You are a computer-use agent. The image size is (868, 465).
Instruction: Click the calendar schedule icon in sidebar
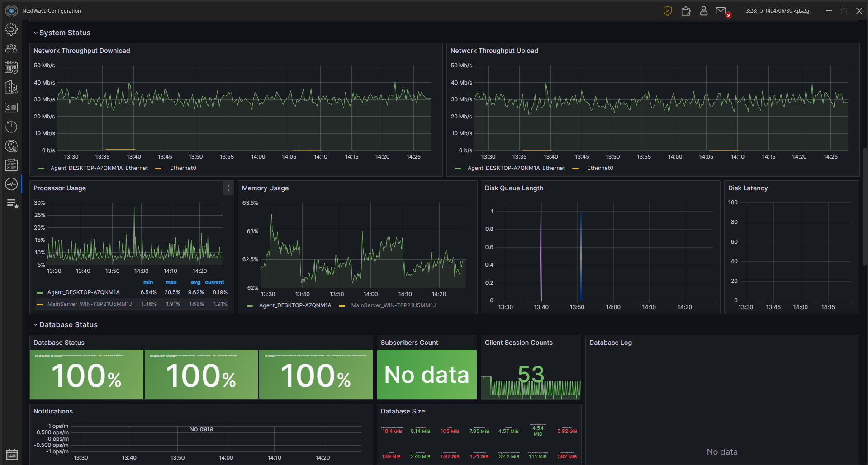pyautogui.click(x=11, y=68)
